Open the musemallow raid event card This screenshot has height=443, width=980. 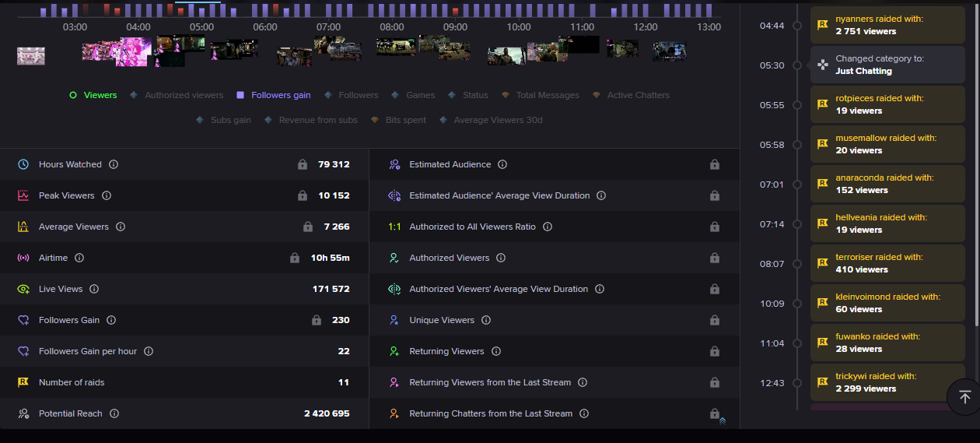point(887,144)
